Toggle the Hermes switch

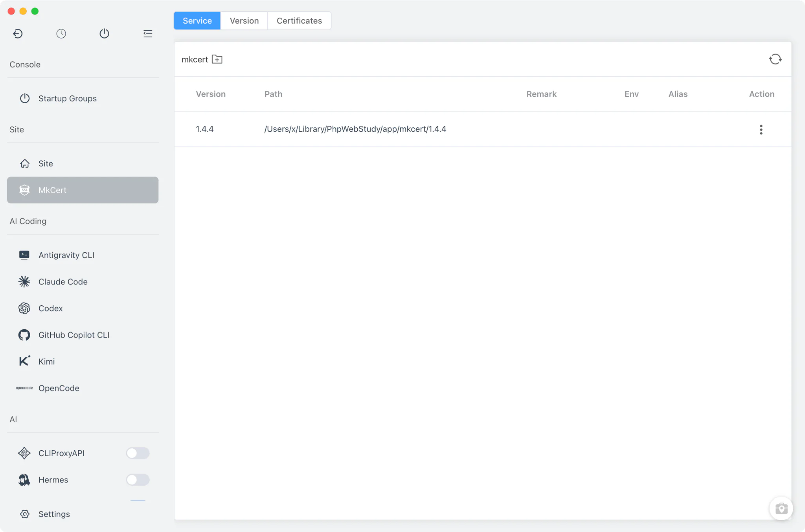138,480
